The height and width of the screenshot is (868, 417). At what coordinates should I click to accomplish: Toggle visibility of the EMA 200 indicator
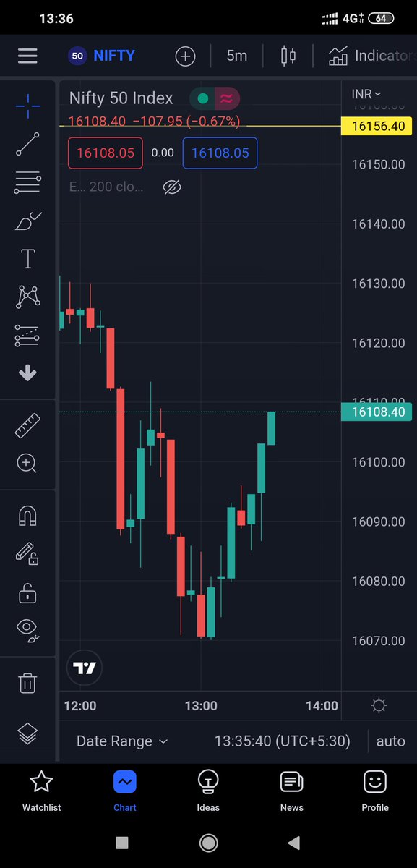point(171,187)
